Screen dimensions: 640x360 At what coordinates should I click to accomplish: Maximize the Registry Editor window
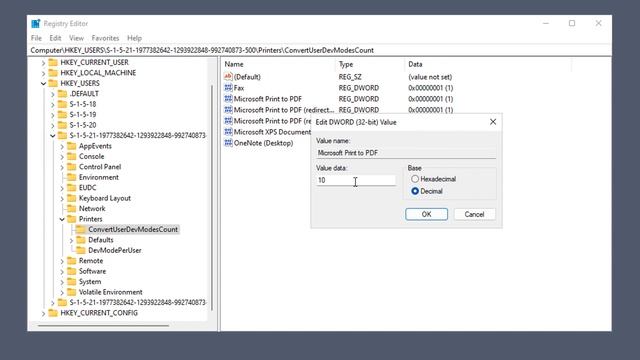point(572,23)
